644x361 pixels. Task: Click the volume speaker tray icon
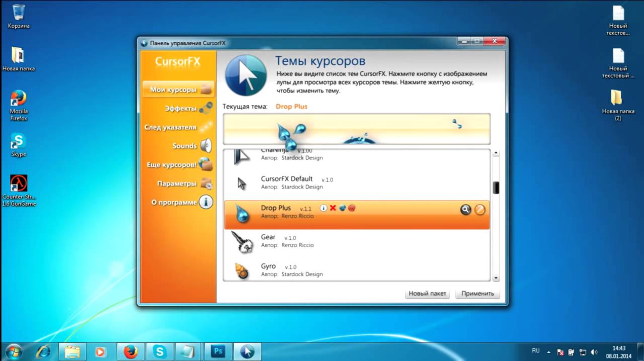(594, 352)
